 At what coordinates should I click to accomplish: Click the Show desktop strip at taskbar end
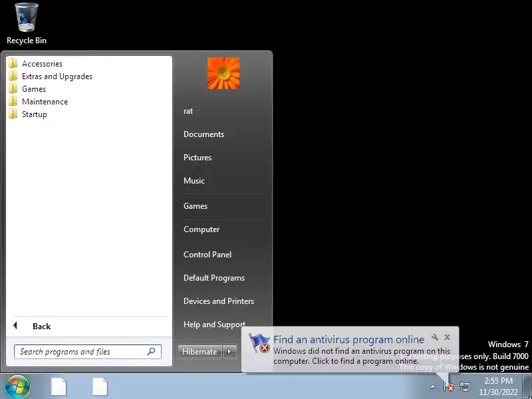click(x=527, y=386)
